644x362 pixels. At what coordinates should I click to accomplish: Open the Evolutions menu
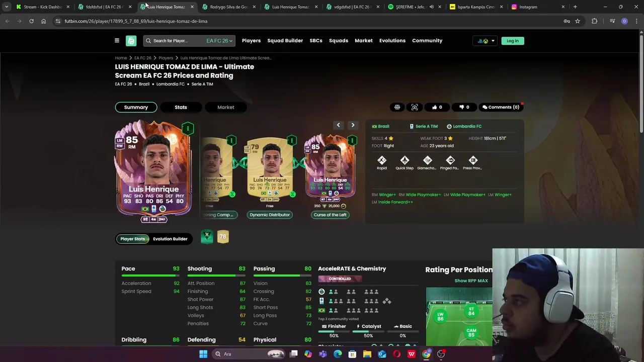(392, 41)
